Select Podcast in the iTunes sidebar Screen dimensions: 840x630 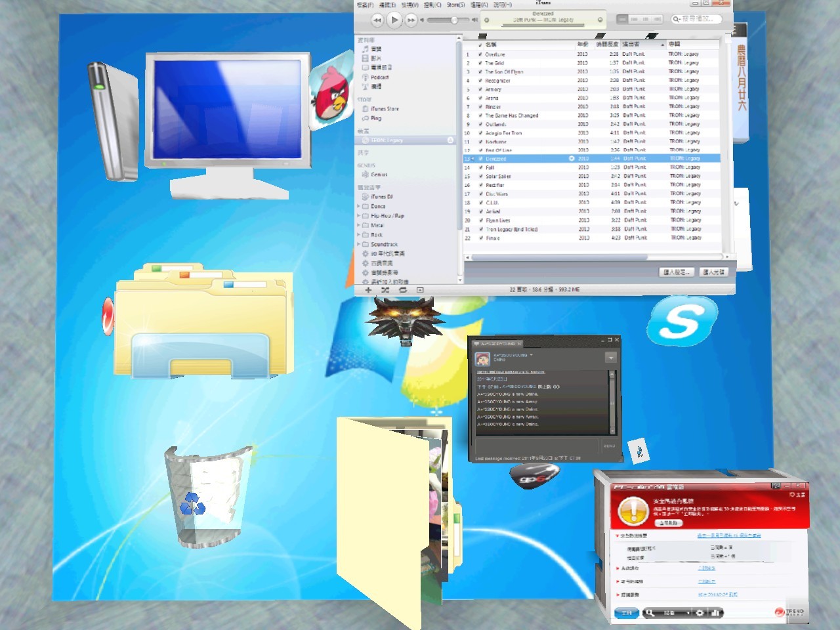click(x=376, y=77)
